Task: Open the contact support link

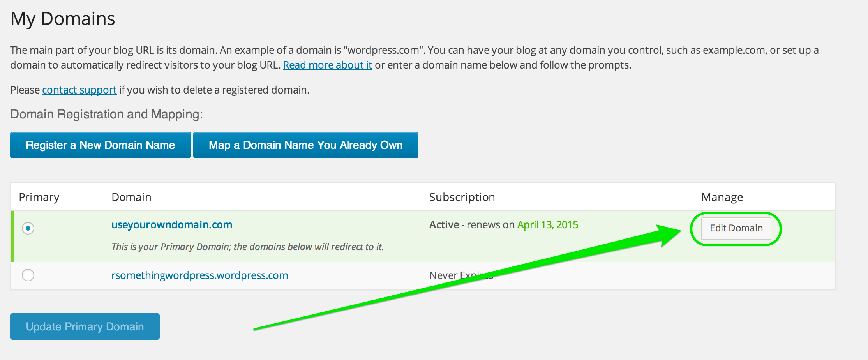Action: [79, 90]
